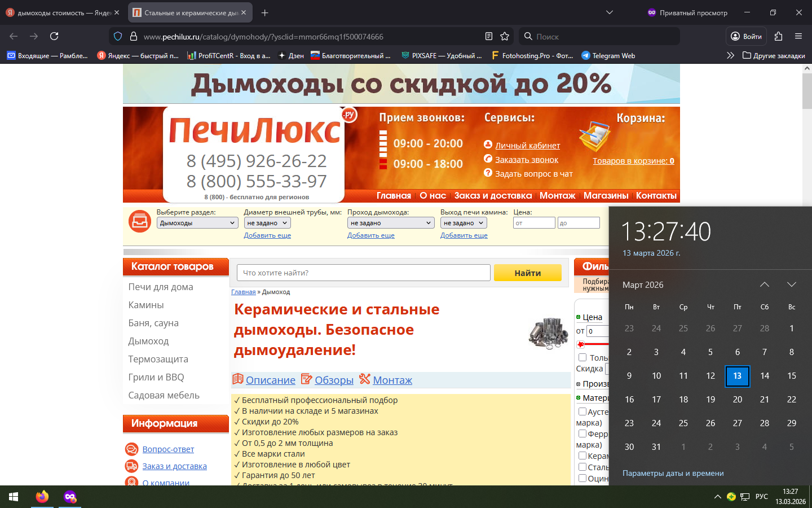Open outer pipe diameter dropdown
Screen dimensions: 812x508
tap(267, 223)
